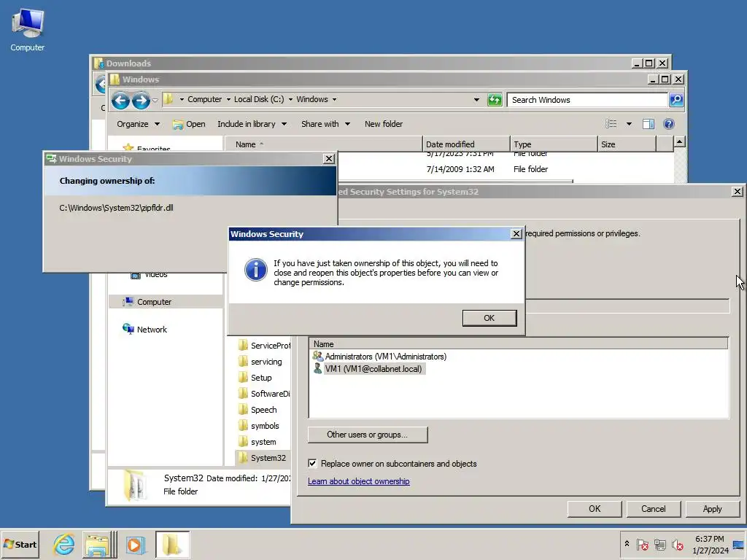
Task: Select Computer in the navigation pane
Action: [165, 302]
